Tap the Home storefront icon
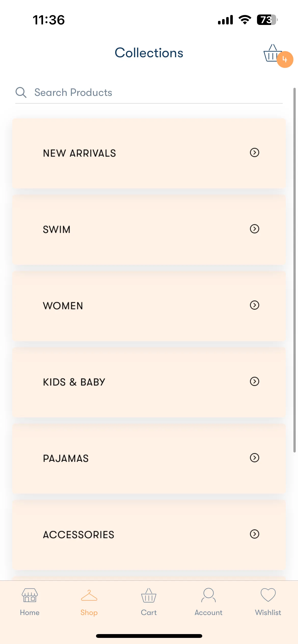The height and width of the screenshot is (644, 298). [30, 595]
